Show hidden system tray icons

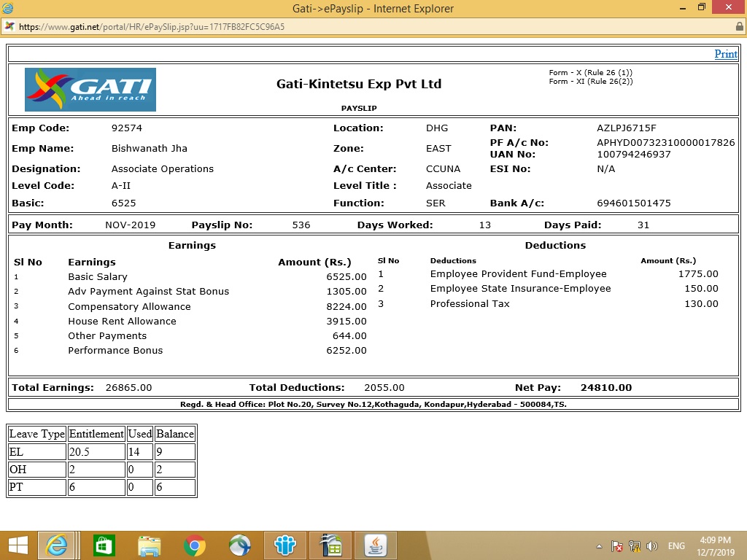click(600, 546)
